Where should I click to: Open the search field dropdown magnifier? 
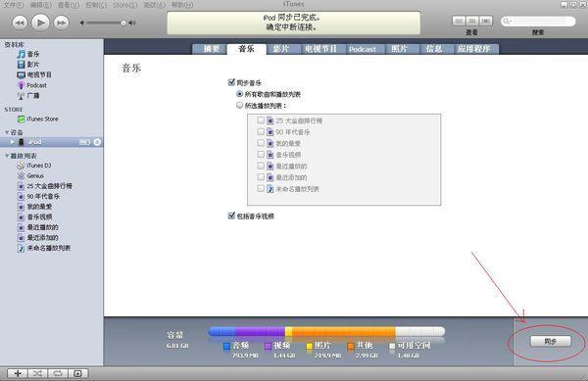tap(507, 22)
